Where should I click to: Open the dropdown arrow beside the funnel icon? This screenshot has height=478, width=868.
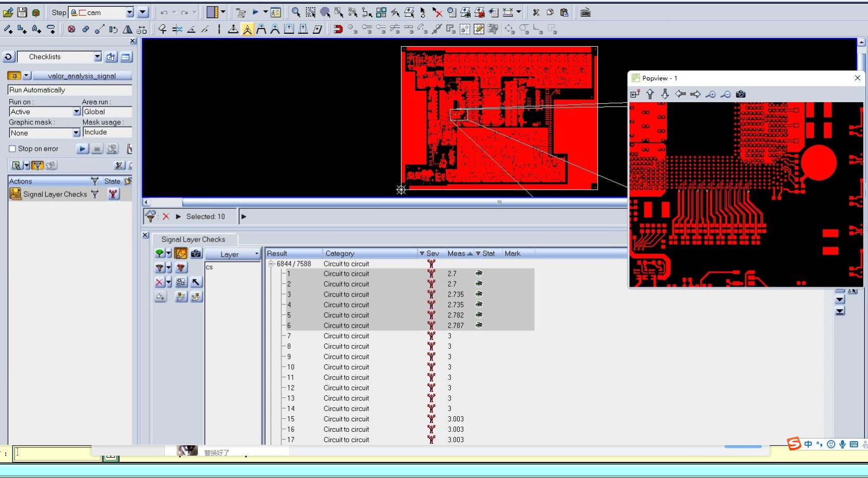coord(169,268)
